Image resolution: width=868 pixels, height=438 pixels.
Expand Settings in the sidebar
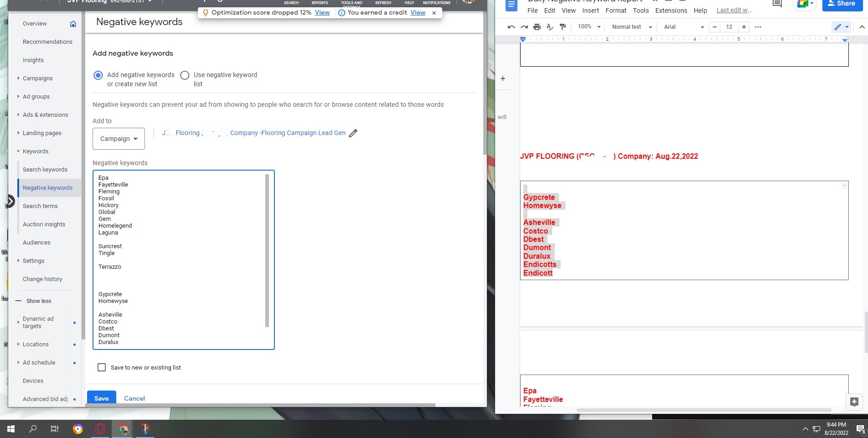18,261
